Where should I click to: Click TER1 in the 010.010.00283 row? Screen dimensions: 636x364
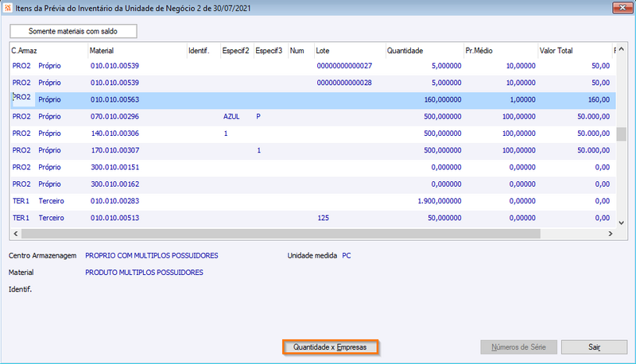pyautogui.click(x=21, y=201)
